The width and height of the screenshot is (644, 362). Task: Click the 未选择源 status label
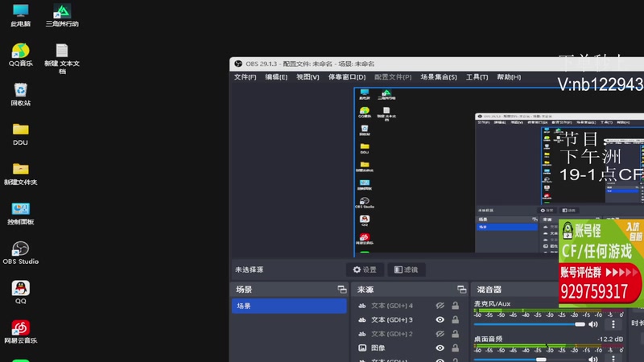250,269
